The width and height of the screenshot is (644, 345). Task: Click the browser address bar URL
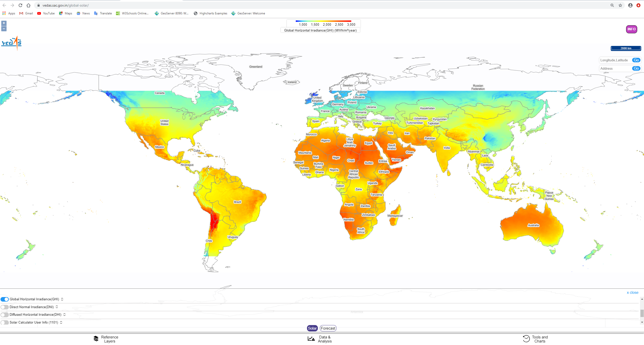coord(66,5)
